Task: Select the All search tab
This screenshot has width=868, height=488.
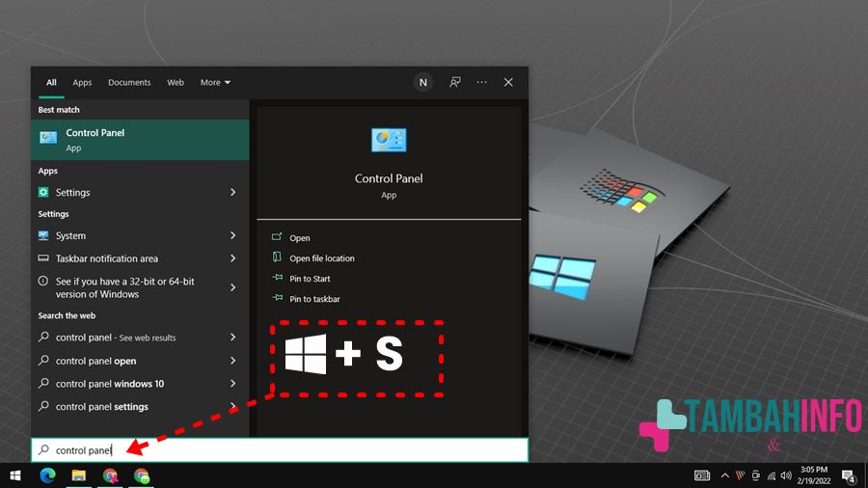Action: tap(51, 82)
